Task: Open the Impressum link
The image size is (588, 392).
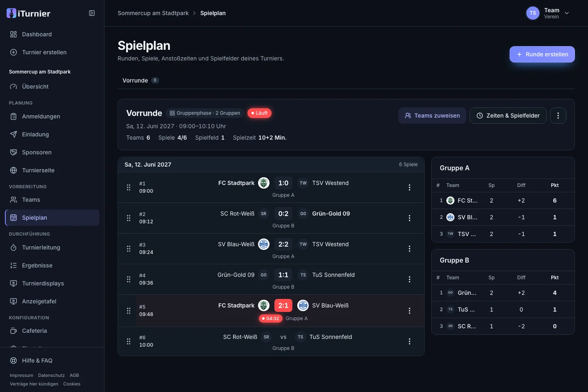Action: (x=22, y=375)
